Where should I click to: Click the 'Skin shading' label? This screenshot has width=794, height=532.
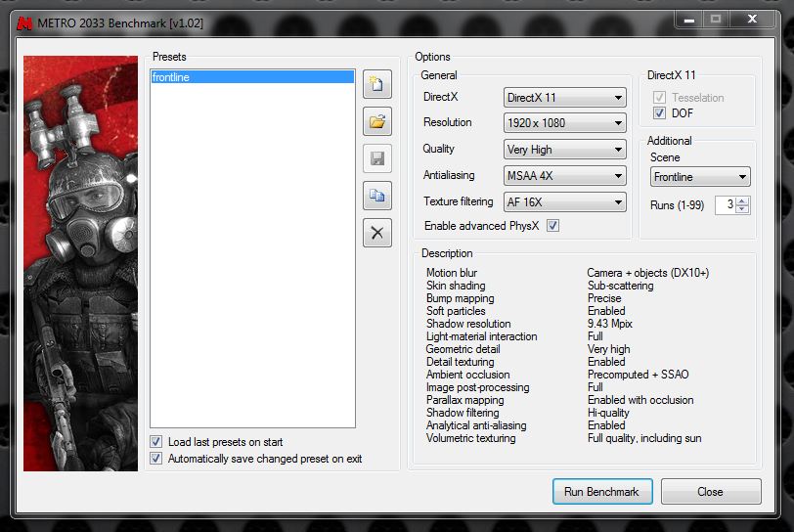[456, 286]
